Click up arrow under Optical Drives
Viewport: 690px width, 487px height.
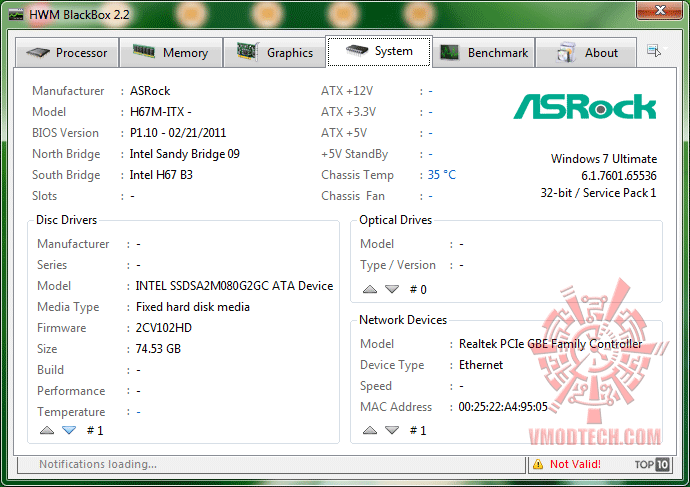point(370,289)
